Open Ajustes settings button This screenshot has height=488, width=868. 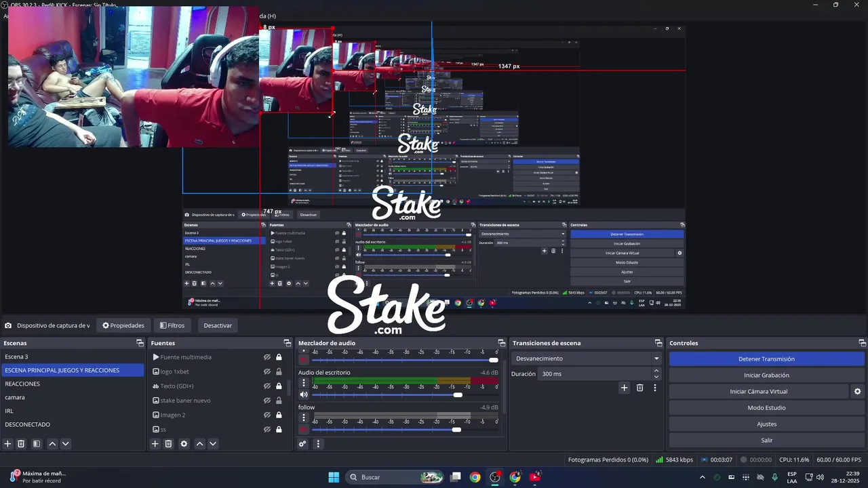(766, 424)
